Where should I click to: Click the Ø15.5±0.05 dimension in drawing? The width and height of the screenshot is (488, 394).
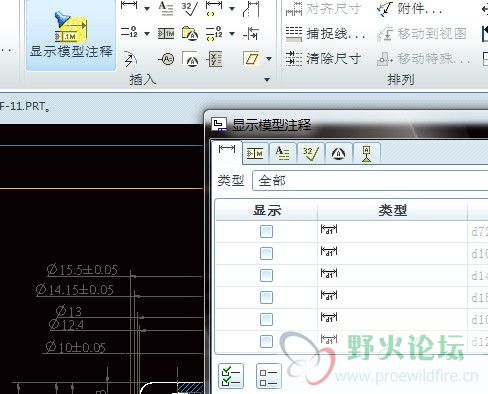(82, 270)
